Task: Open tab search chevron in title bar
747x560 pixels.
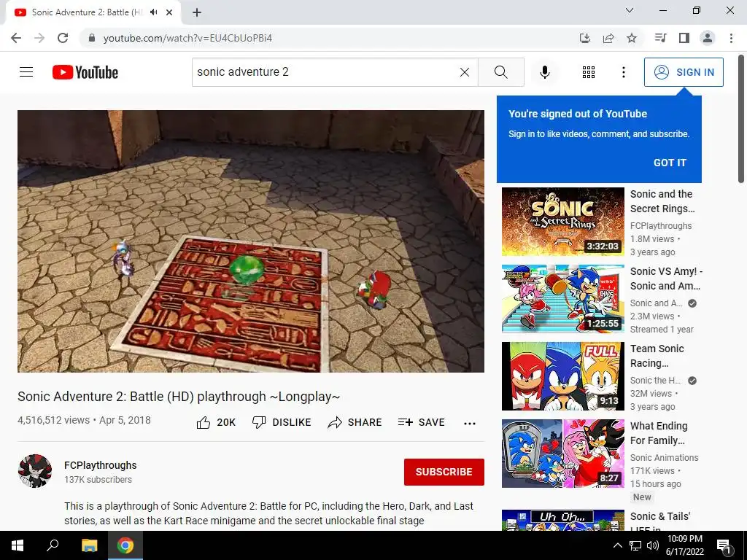Action: [630, 10]
